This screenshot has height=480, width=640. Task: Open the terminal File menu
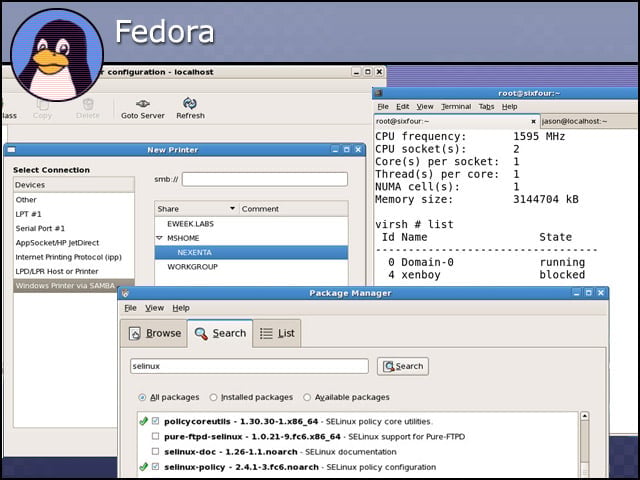(383, 107)
